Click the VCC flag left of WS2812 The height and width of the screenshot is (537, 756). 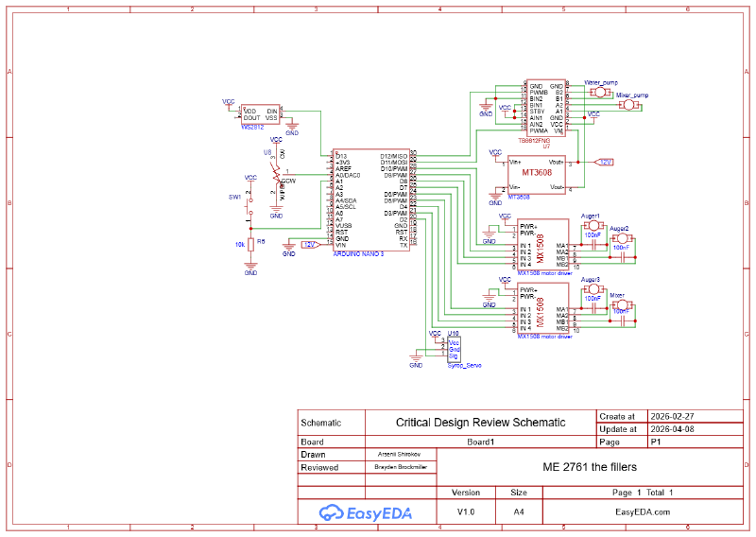click(x=228, y=103)
